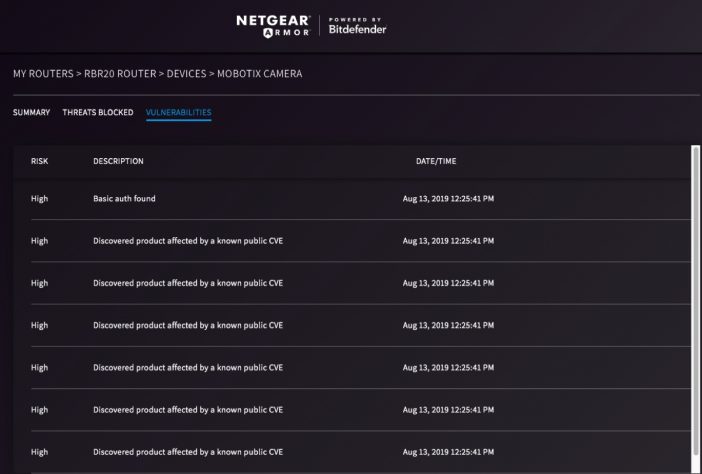Select the third known public CVE row

(x=352, y=325)
